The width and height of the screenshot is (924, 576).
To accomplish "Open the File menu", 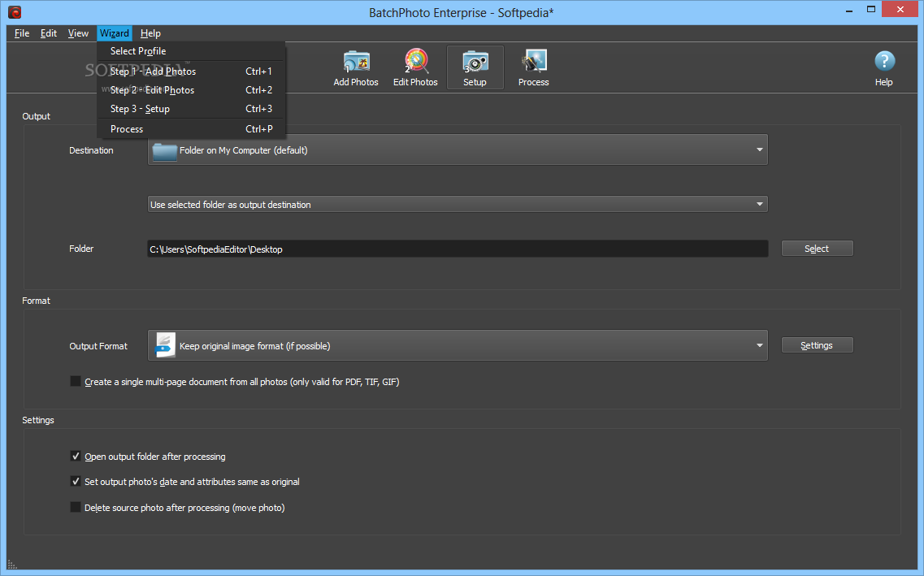I will (x=22, y=33).
